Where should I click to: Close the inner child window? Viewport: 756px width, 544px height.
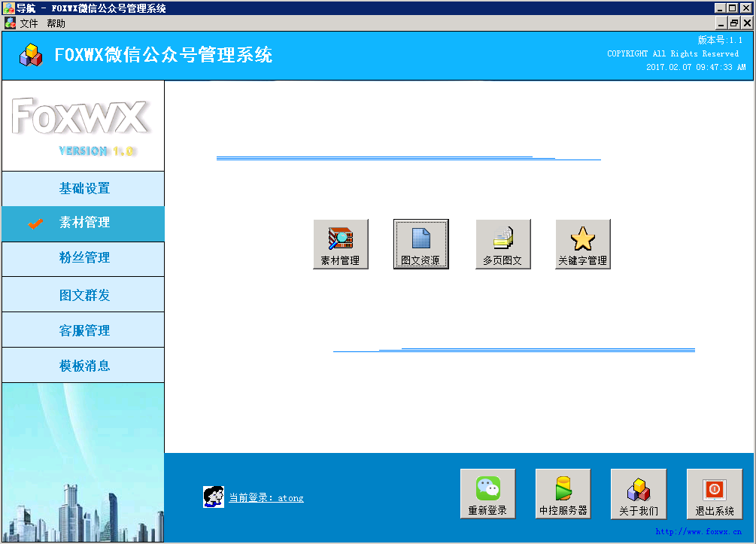point(747,23)
